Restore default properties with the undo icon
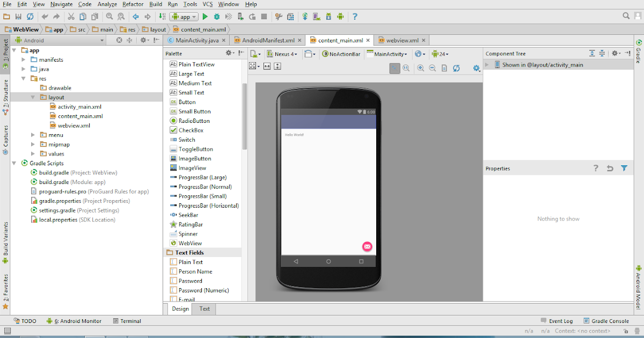644x338 pixels. (x=610, y=168)
